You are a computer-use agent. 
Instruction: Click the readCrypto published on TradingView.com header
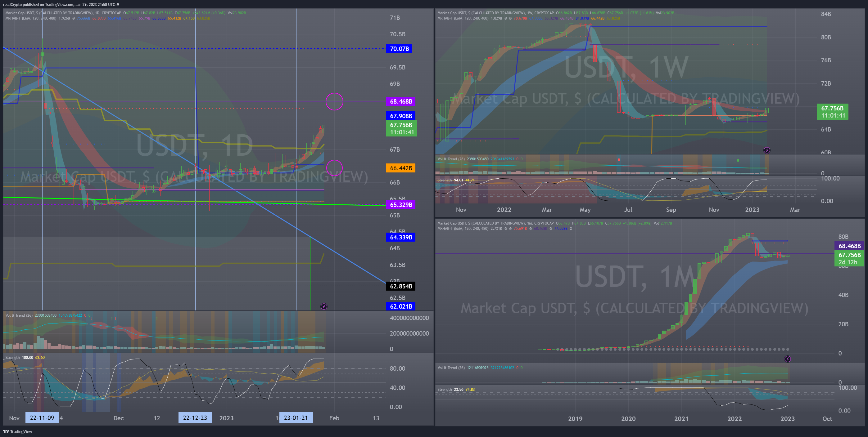(61, 4)
